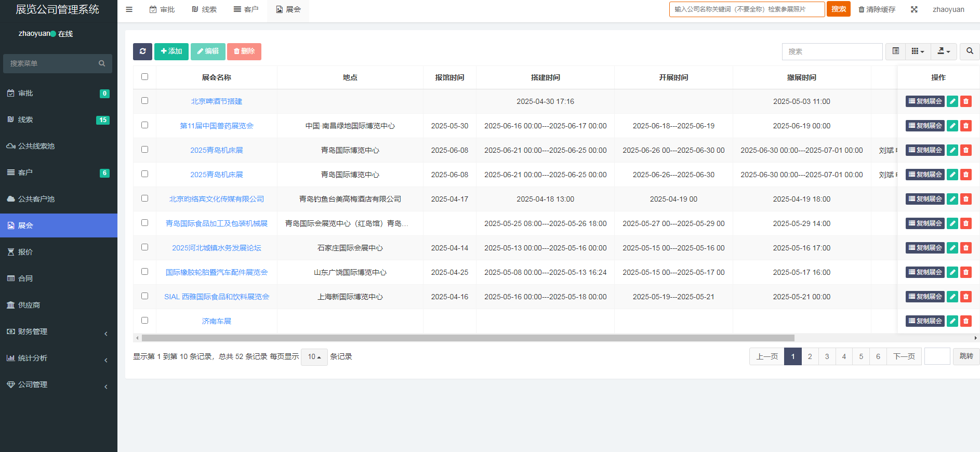This screenshot has height=452, width=980.
Task: Click the fullscreen expand icon in header
Action: coord(914,9)
